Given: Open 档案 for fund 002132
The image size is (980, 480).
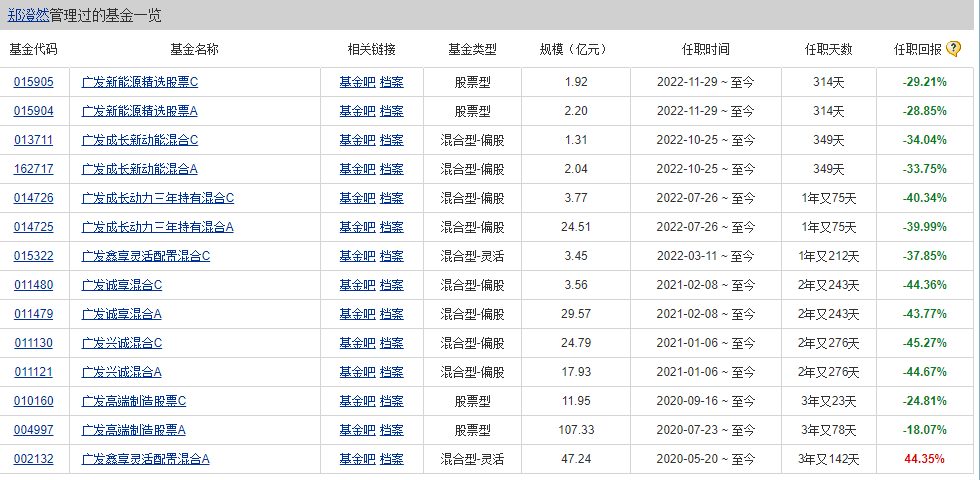Looking at the screenshot, I should [x=392, y=459].
